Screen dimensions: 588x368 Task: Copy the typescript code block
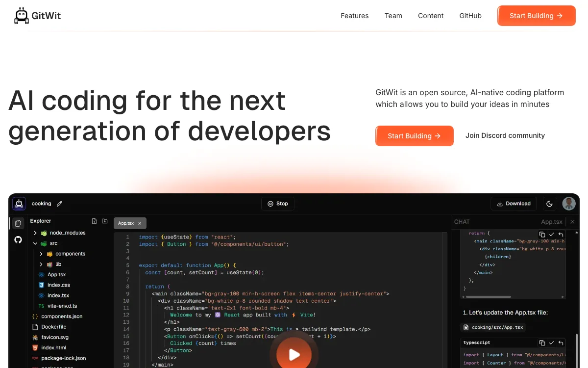pos(542,343)
